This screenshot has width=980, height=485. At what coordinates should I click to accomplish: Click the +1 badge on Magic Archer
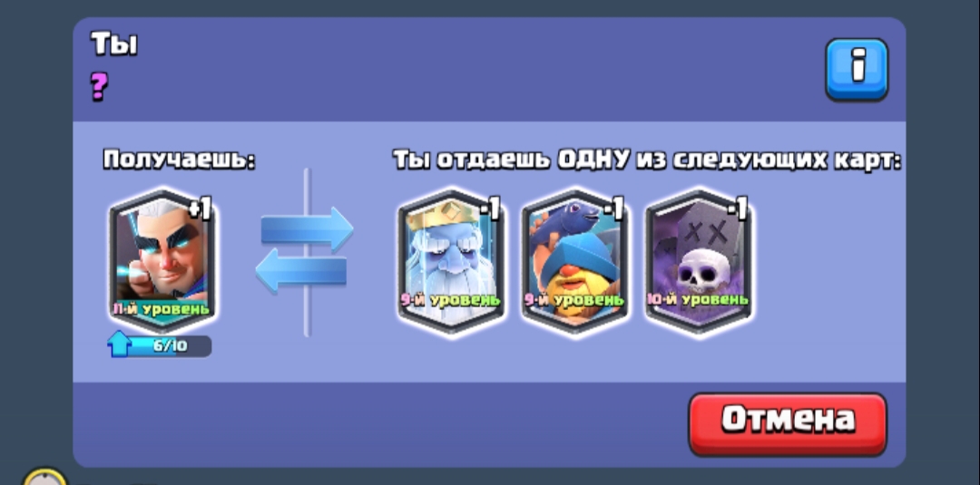coord(200,209)
